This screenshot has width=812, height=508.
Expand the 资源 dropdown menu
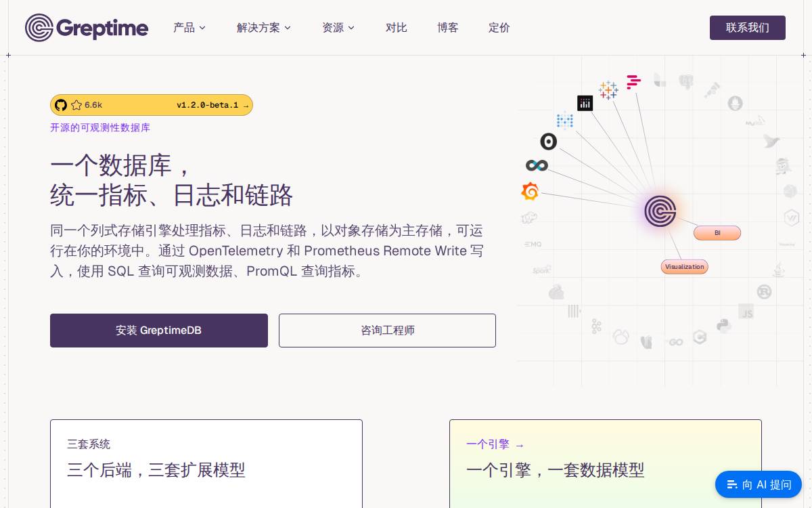pos(338,28)
